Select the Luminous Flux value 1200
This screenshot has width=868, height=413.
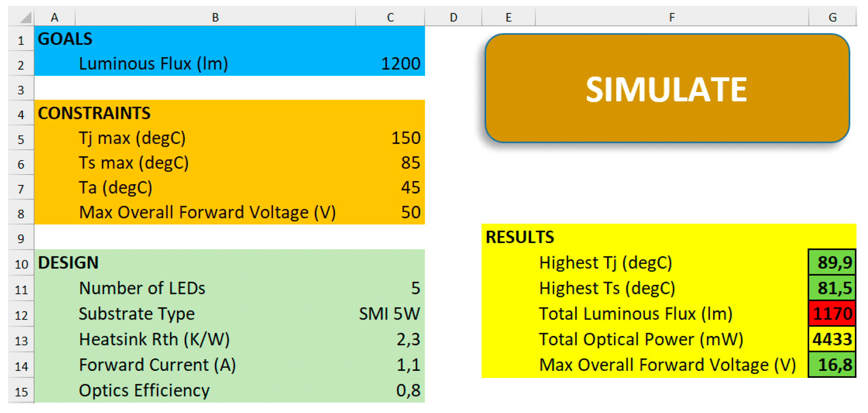click(400, 64)
